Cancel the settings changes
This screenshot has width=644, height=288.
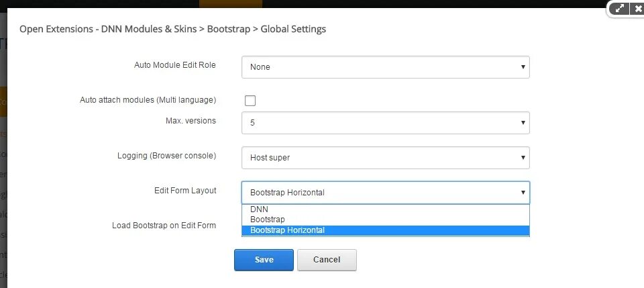click(x=327, y=260)
